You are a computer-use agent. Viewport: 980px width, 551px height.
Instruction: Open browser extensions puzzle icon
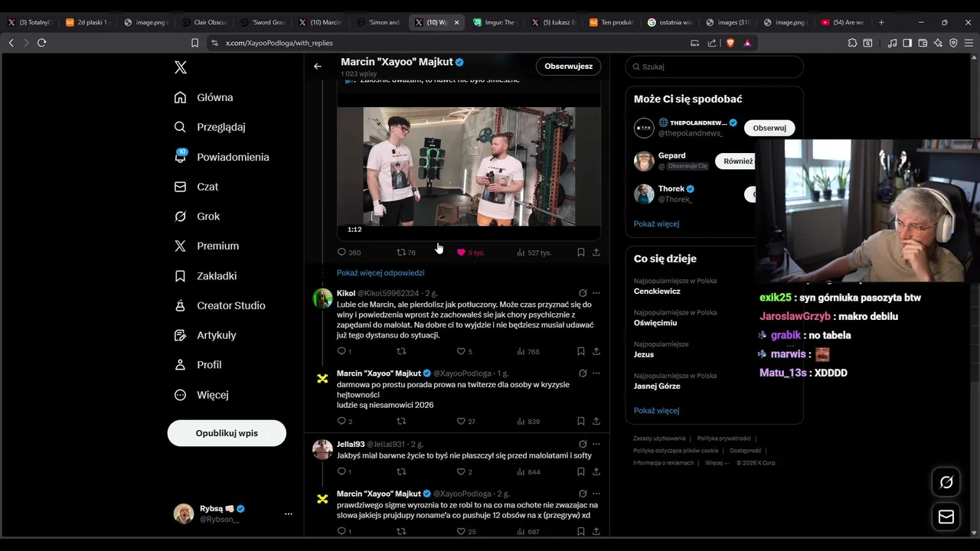pos(852,43)
